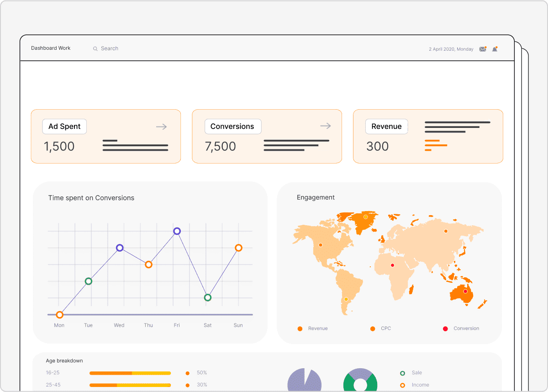The image size is (548, 392).
Task: Toggle the Income indicator in the age breakdown
Action: click(x=402, y=385)
